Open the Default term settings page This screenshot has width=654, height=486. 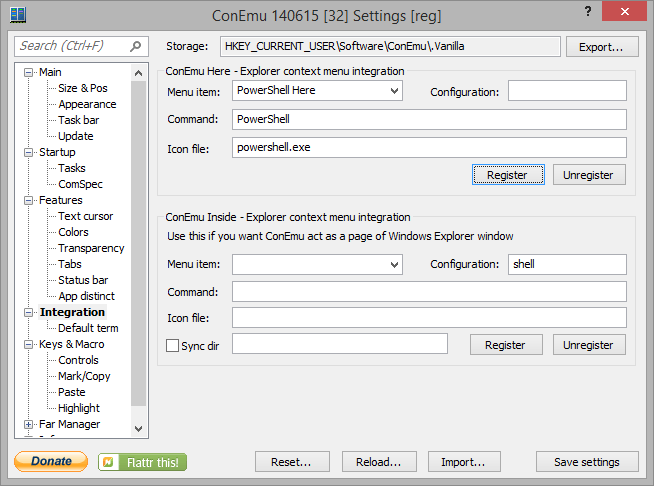coord(88,328)
